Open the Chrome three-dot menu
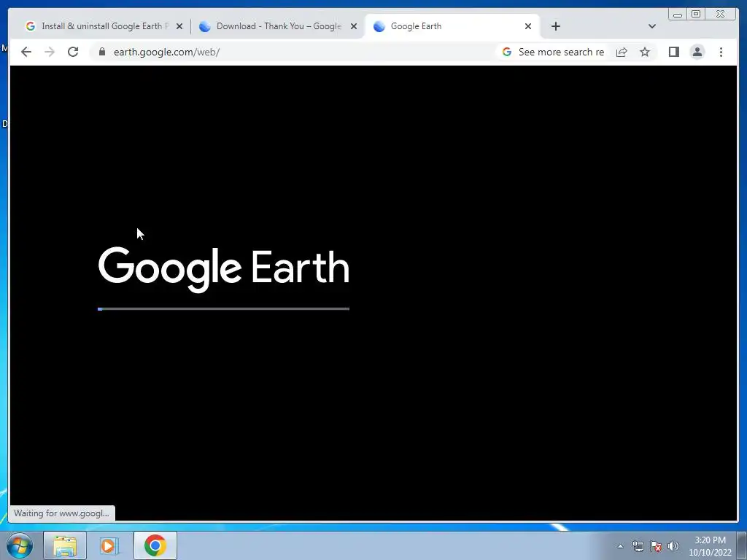This screenshot has width=747, height=560. pyautogui.click(x=721, y=52)
